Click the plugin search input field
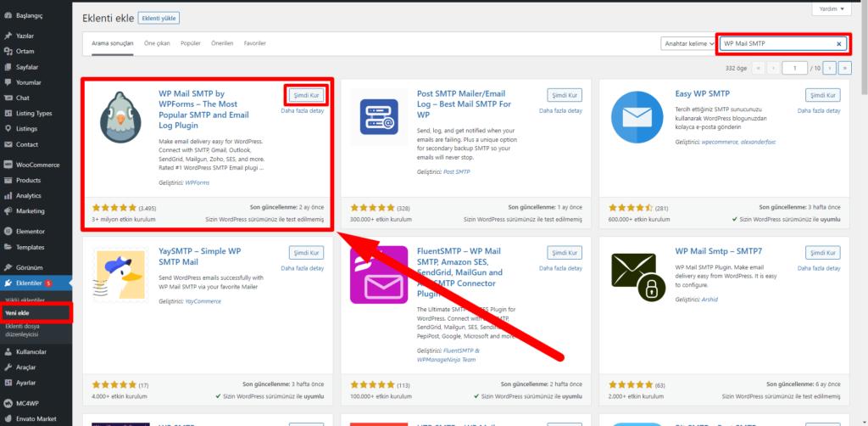The width and height of the screenshot is (868, 426). point(776,43)
